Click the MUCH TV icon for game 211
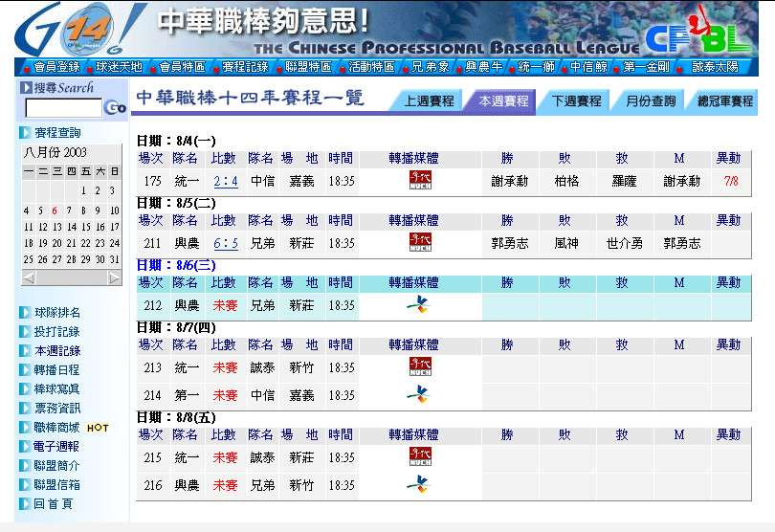Viewport: 775px width, 532px height. [x=420, y=242]
